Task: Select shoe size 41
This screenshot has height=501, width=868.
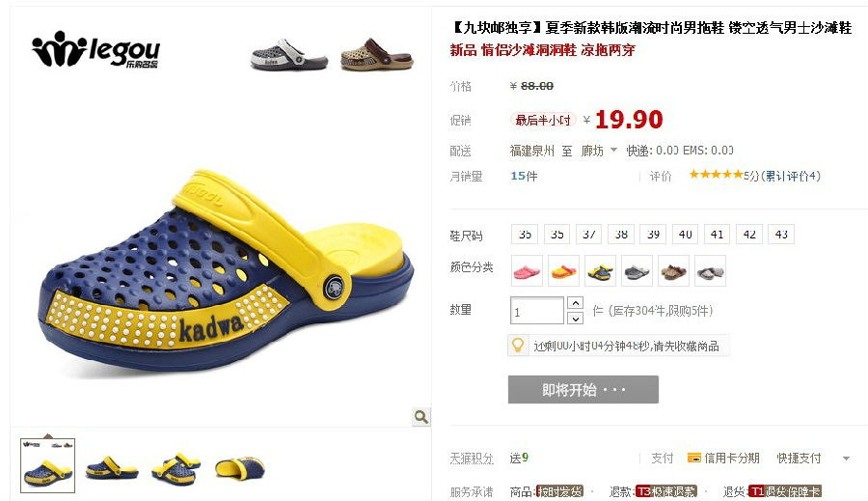Action: click(718, 235)
